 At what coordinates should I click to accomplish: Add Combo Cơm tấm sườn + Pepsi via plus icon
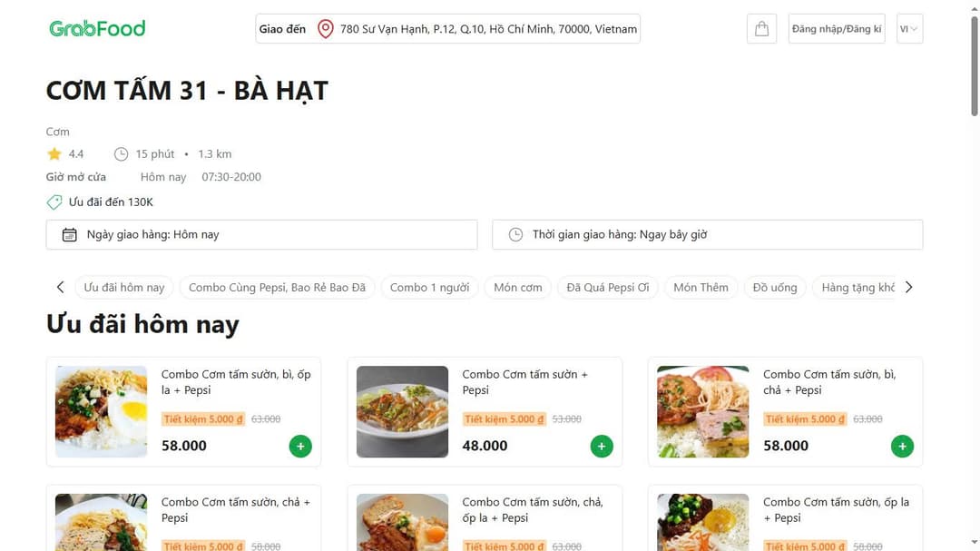click(601, 446)
